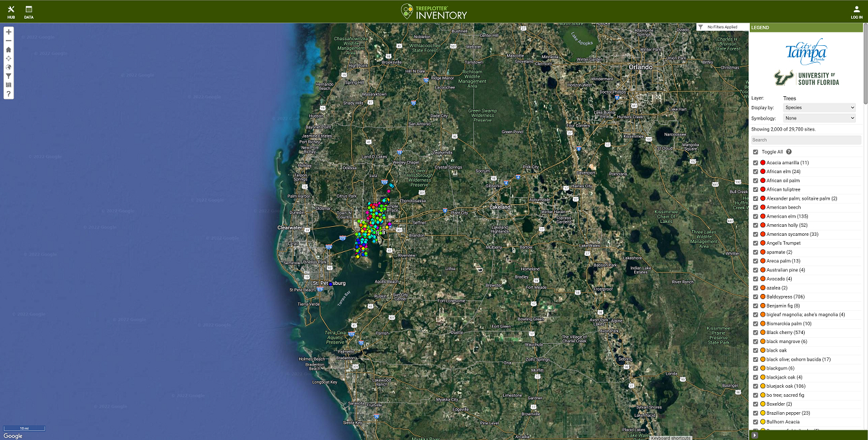Image resolution: width=868 pixels, height=440 pixels.
Task: Click Keyboard shortcuts link on map
Action: (x=670, y=438)
